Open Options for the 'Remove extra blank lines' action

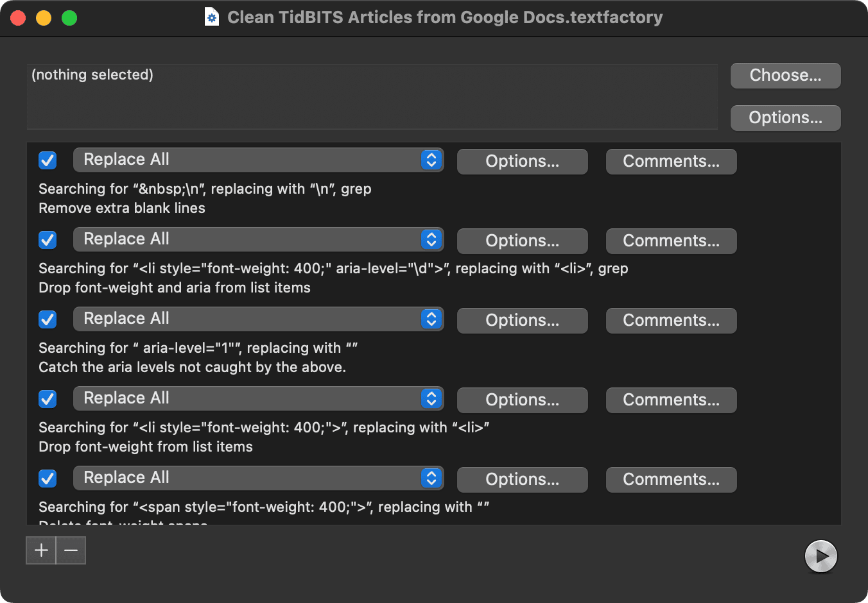522,161
